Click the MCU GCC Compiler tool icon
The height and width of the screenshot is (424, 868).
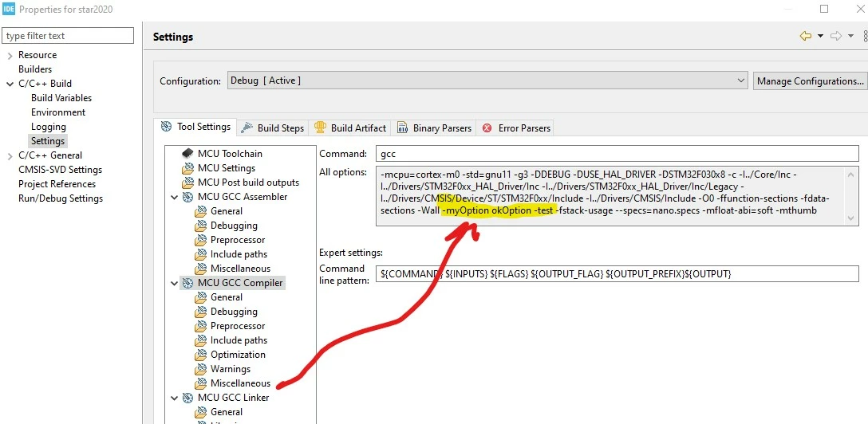click(x=187, y=283)
